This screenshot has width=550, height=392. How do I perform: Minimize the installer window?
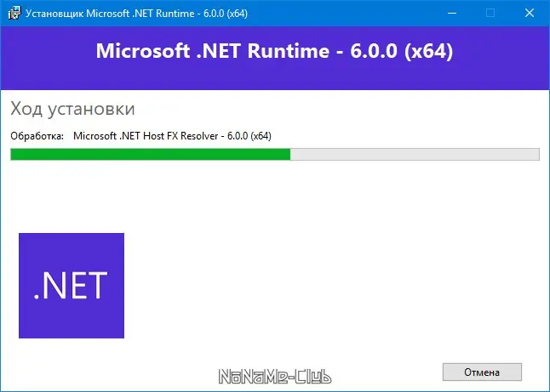point(452,14)
